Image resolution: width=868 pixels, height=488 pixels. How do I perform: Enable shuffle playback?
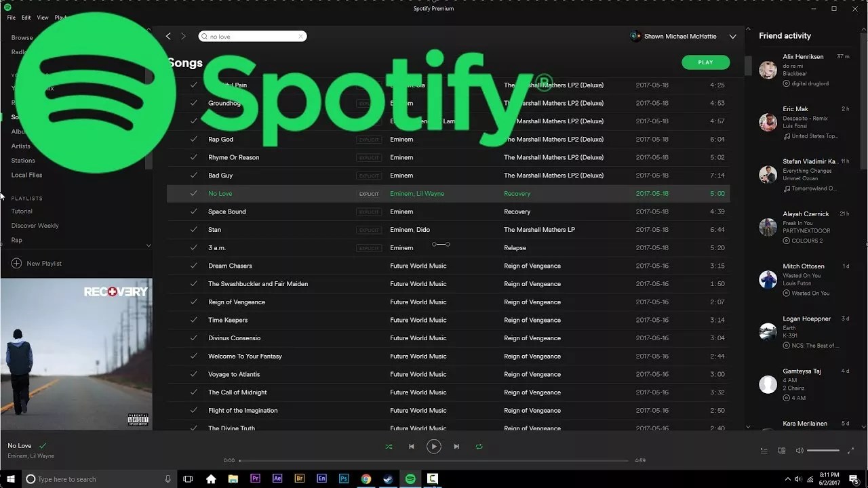pyautogui.click(x=389, y=447)
